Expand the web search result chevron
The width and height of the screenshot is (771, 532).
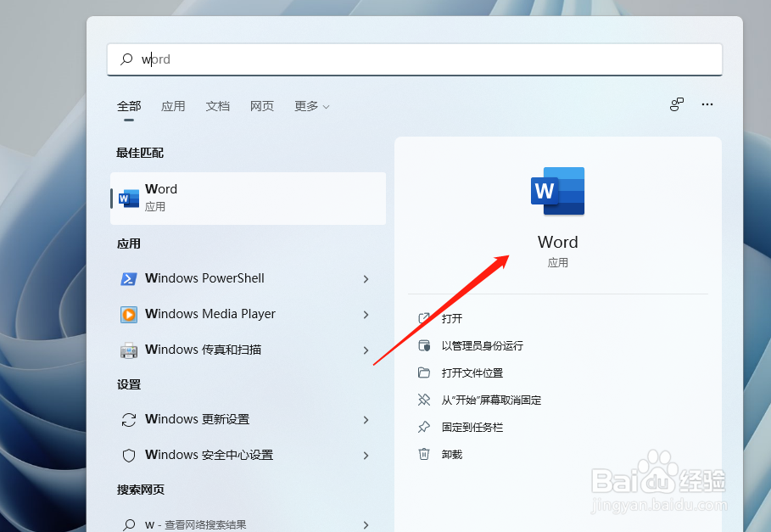[366, 524]
